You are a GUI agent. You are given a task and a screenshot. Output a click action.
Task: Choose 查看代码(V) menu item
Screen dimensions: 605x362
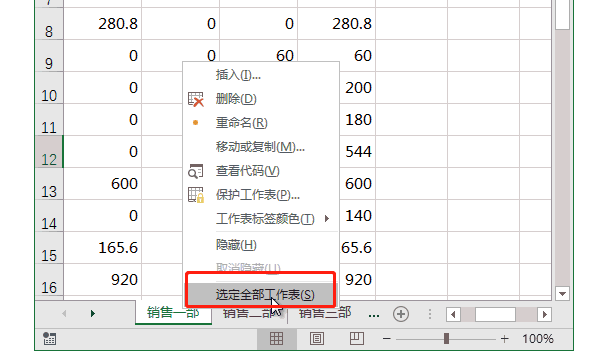click(247, 171)
